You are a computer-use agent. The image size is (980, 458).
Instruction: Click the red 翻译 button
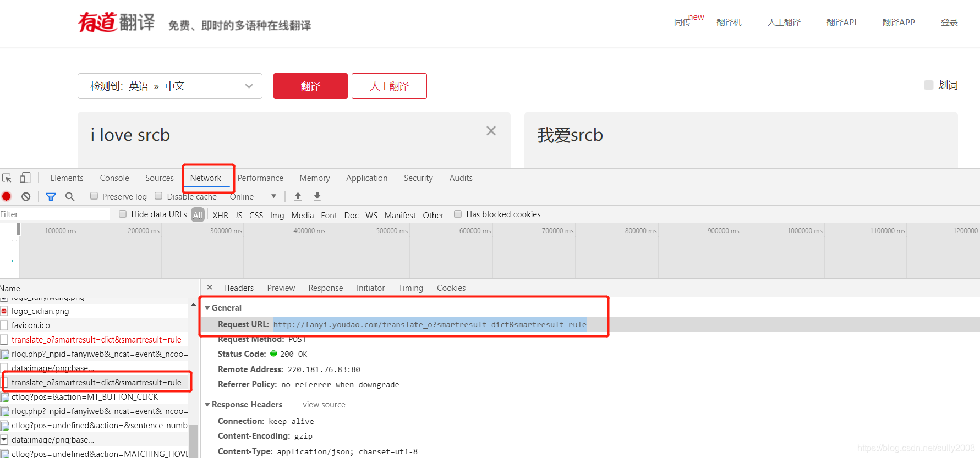(x=310, y=86)
